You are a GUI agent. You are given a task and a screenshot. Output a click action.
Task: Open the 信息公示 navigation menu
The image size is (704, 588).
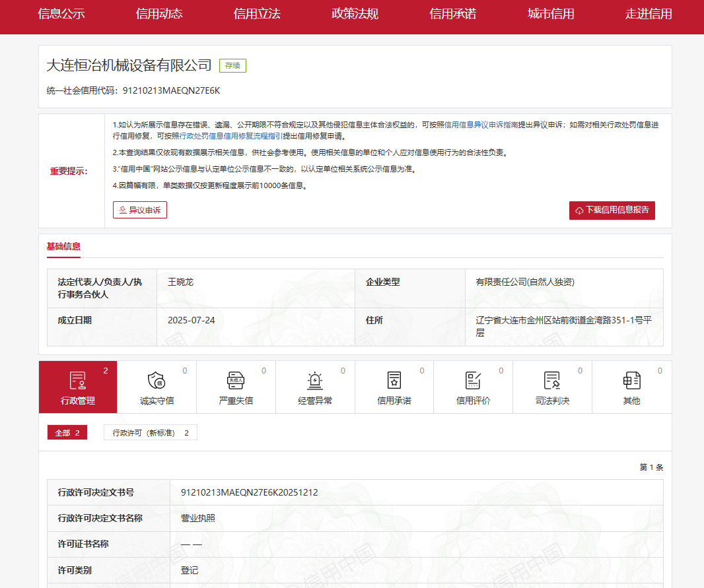tap(61, 14)
